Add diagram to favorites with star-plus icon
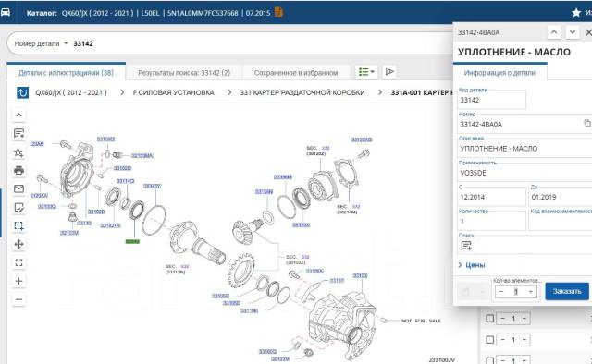 18,152
